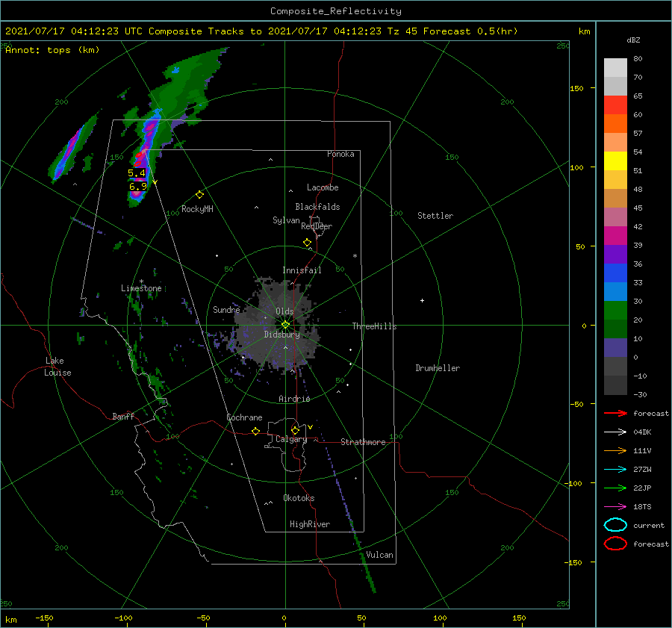
Task: Click the red forecast ellipse legend icon
Action: [x=615, y=544]
